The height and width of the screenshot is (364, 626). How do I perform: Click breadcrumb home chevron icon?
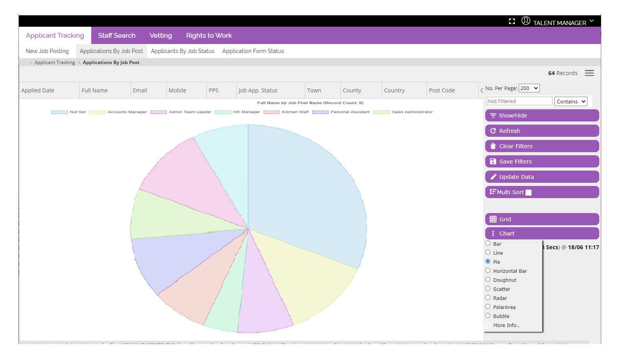point(31,63)
